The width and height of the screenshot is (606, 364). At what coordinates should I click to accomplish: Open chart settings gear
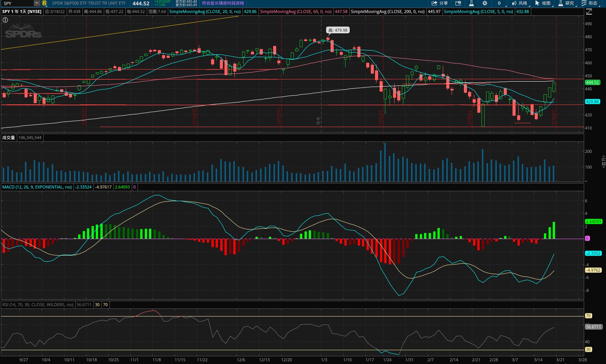[x=485, y=3]
